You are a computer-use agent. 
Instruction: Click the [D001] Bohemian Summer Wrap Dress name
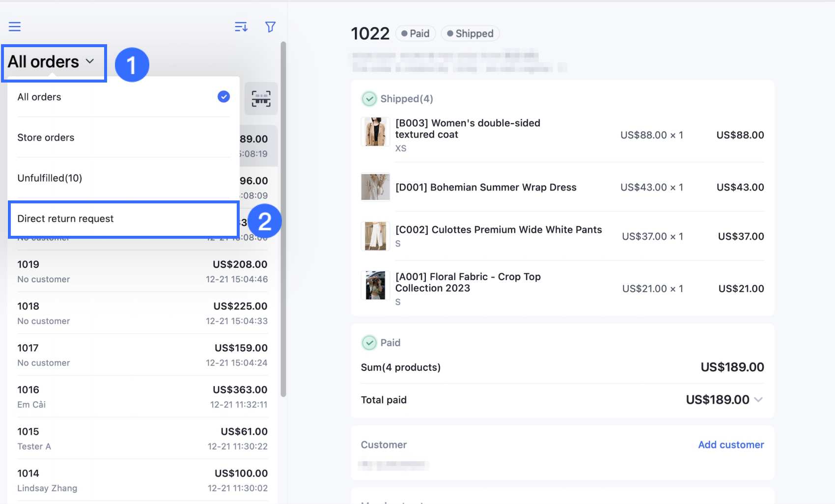pos(486,187)
